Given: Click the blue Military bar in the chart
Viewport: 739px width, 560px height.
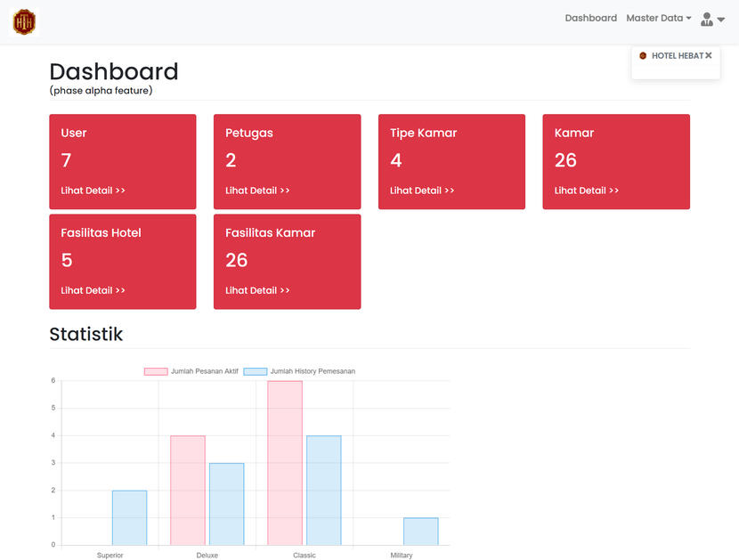Looking at the screenshot, I should [x=419, y=532].
